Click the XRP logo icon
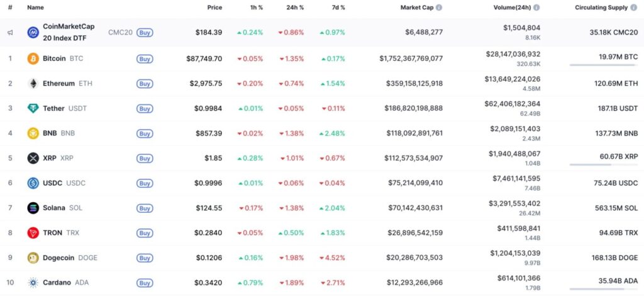Viewport: 644px width, 296px height. click(x=33, y=158)
